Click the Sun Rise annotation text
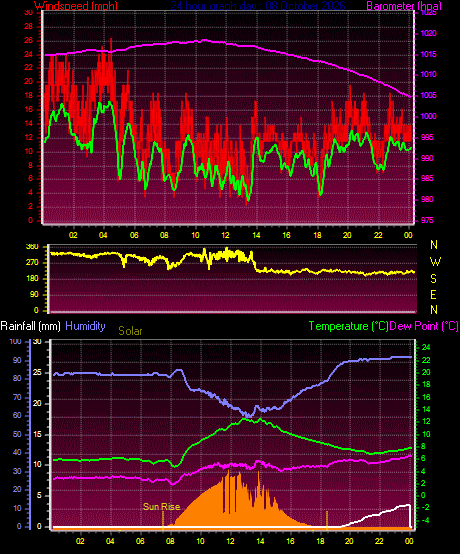The height and width of the screenshot is (554, 460). click(x=161, y=507)
